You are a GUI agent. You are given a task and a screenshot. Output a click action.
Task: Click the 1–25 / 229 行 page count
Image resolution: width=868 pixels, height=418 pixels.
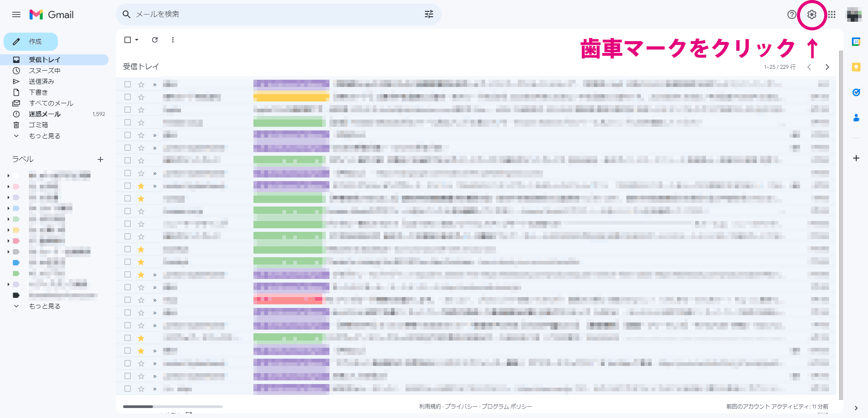780,67
